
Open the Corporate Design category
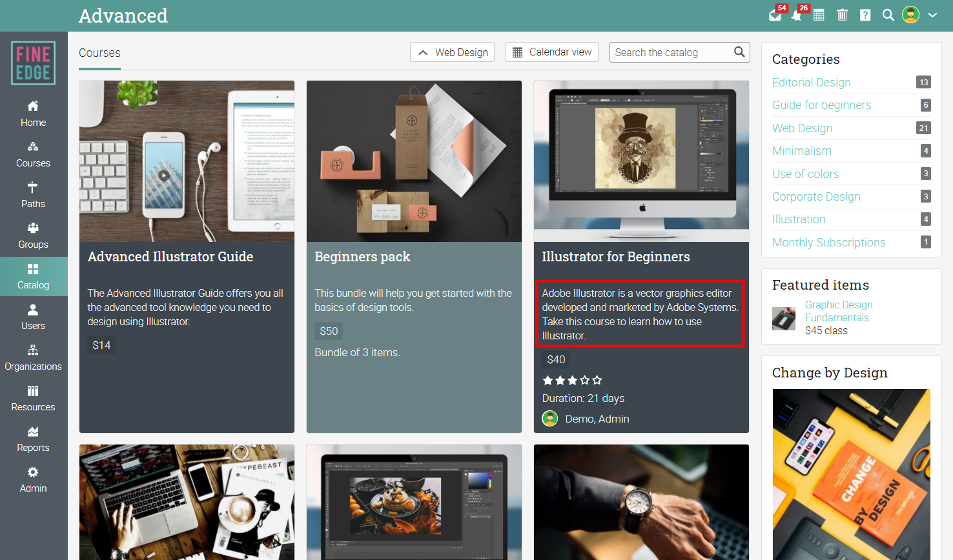tap(816, 197)
